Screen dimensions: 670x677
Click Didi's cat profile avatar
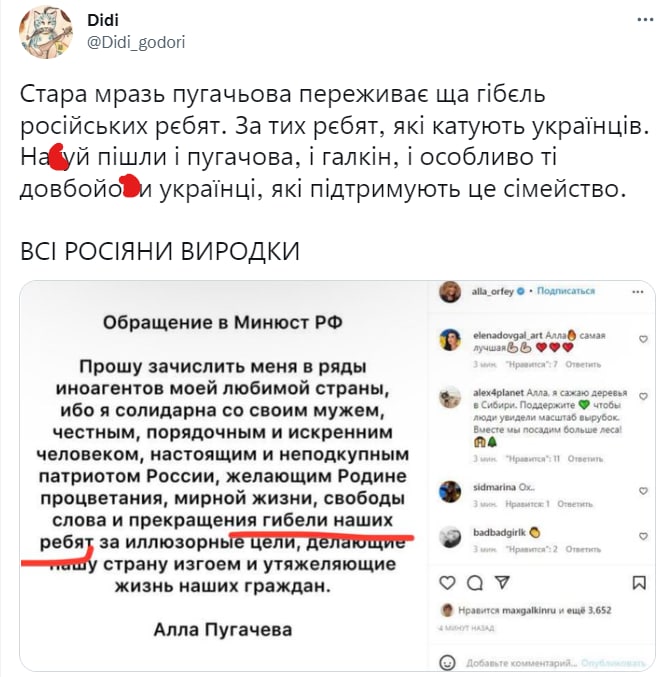point(46,32)
